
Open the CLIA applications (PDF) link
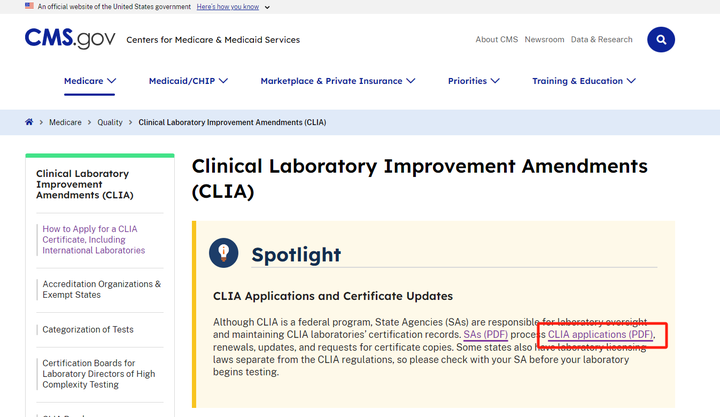coord(601,334)
